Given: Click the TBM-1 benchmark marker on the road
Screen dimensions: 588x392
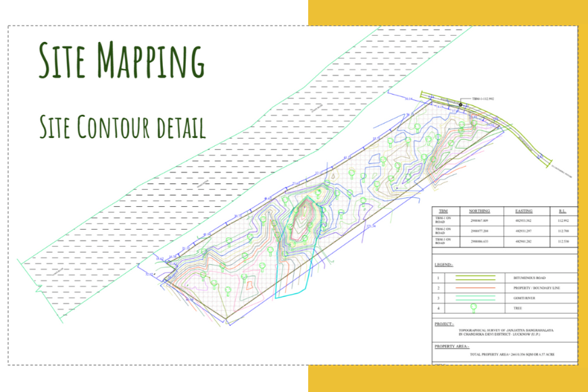Looking at the screenshot, I should 460,105.
